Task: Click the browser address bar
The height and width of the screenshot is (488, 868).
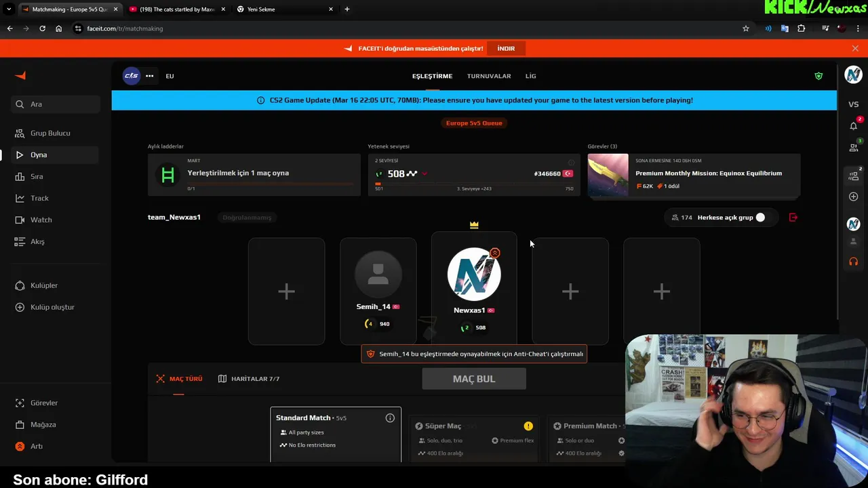Action: pyautogui.click(x=407, y=28)
